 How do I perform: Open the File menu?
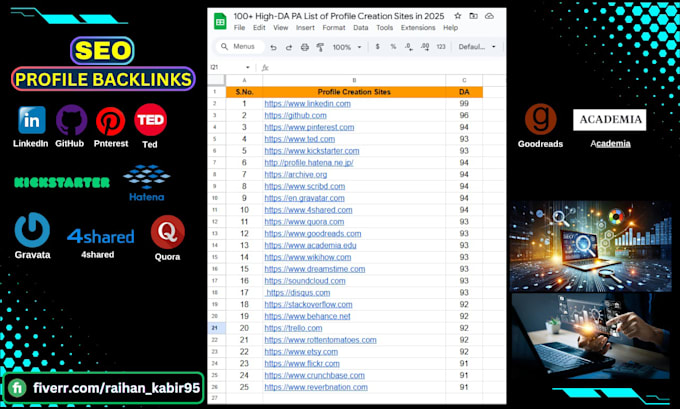[239, 28]
